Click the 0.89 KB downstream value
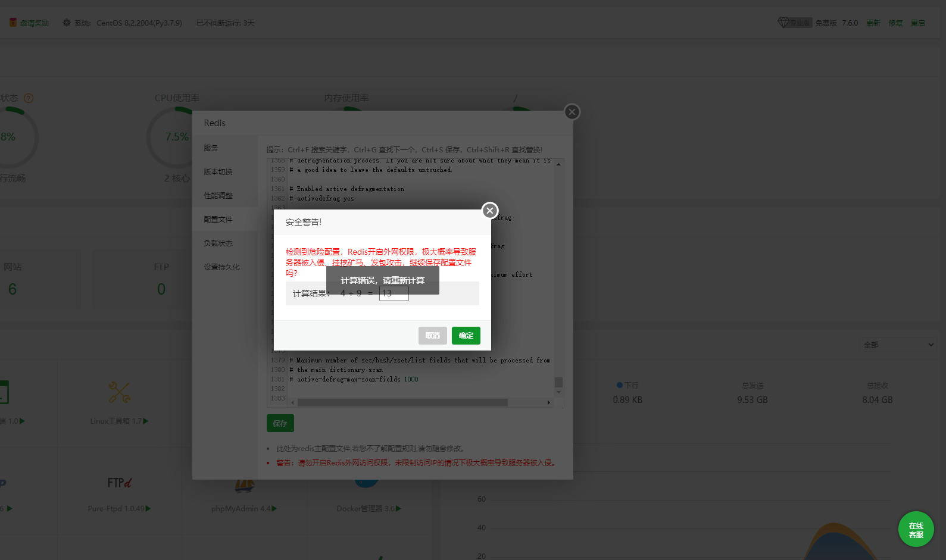Screen dimensions: 946x560 pyautogui.click(x=627, y=400)
